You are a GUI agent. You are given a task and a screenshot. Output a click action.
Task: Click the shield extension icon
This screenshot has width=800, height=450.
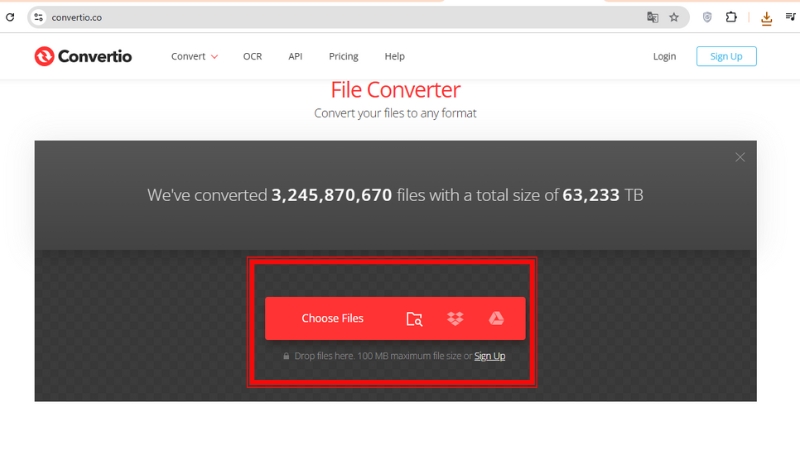tap(707, 17)
